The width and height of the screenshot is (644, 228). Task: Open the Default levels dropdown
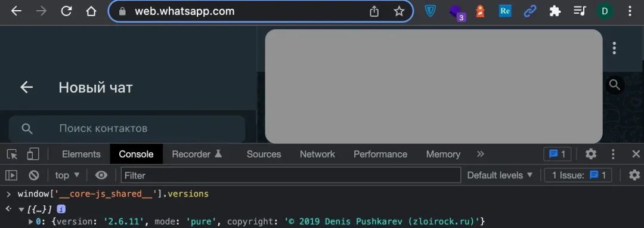[x=500, y=175]
